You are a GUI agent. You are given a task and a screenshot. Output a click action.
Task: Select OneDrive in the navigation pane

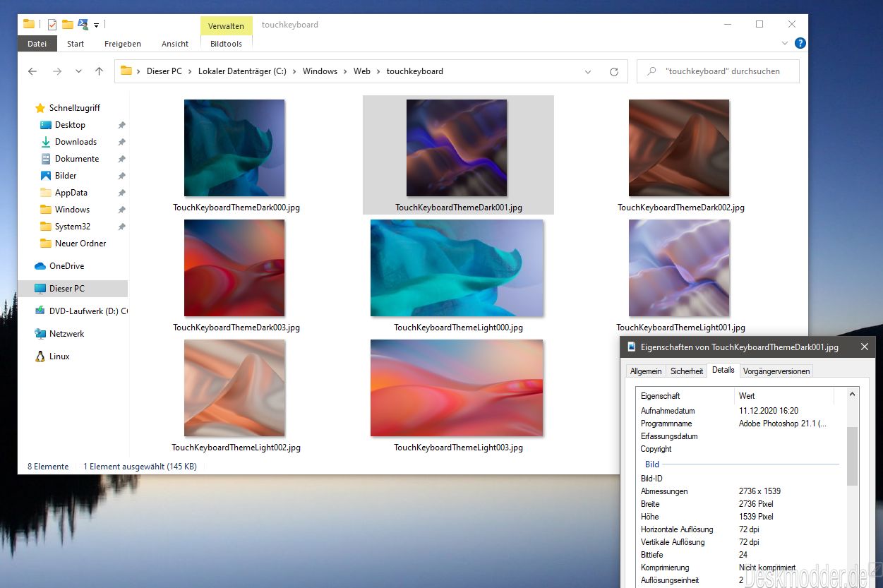[x=66, y=266]
